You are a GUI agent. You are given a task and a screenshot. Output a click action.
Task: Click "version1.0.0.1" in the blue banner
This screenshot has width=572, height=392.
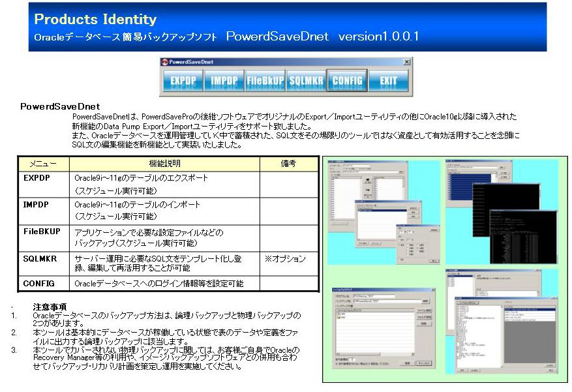(x=378, y=36)
